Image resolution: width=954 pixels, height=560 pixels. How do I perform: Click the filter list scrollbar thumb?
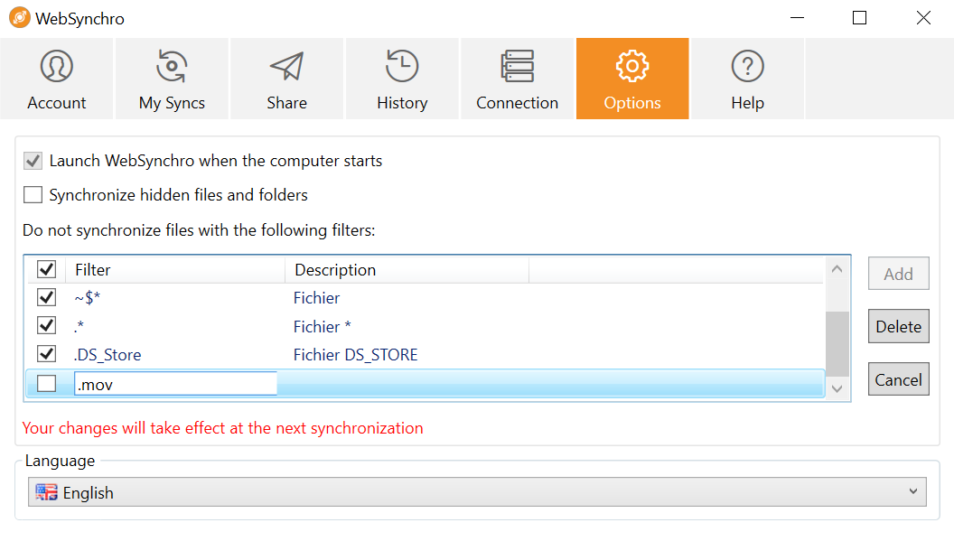tap(837, 344)
